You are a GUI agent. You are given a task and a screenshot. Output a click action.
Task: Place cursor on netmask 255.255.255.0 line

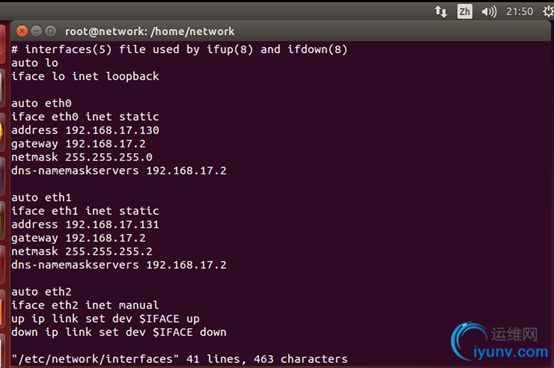point(82,157)
